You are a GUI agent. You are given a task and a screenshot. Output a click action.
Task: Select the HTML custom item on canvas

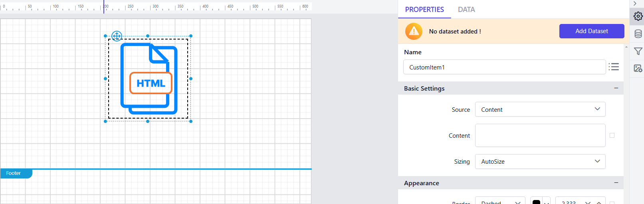point(149,79)
